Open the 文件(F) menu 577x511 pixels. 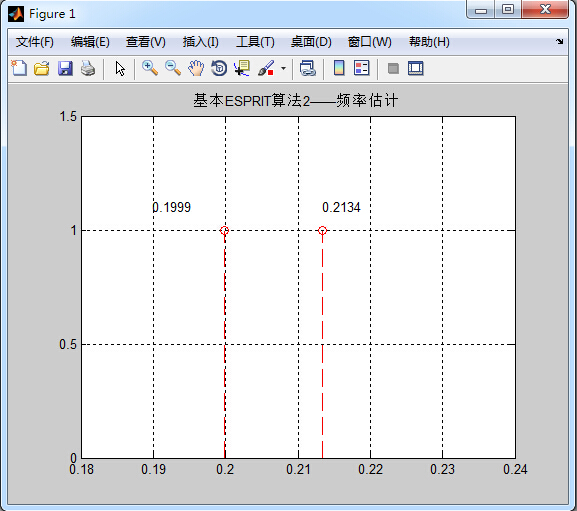tap(35, 42)
